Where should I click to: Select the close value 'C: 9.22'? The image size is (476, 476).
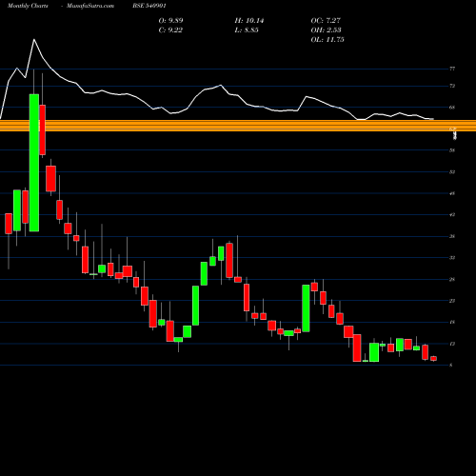click(170, 30)
